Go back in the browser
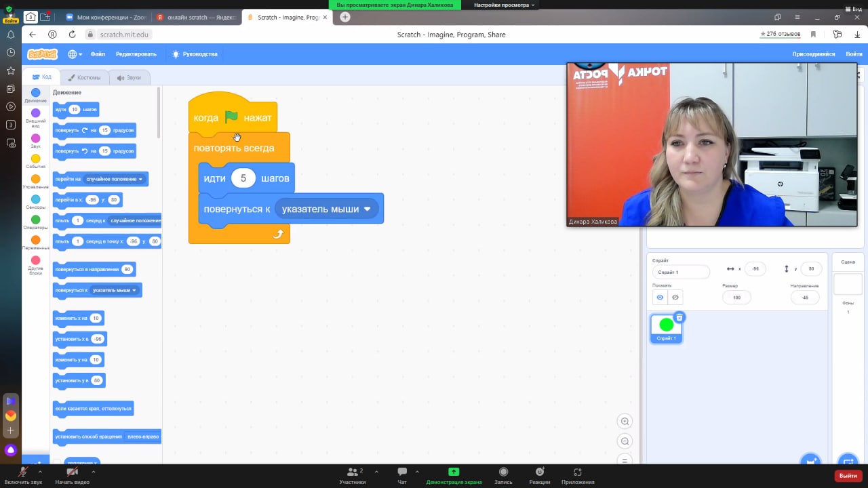This screenshot has width=868, height=488. [33, 35]
